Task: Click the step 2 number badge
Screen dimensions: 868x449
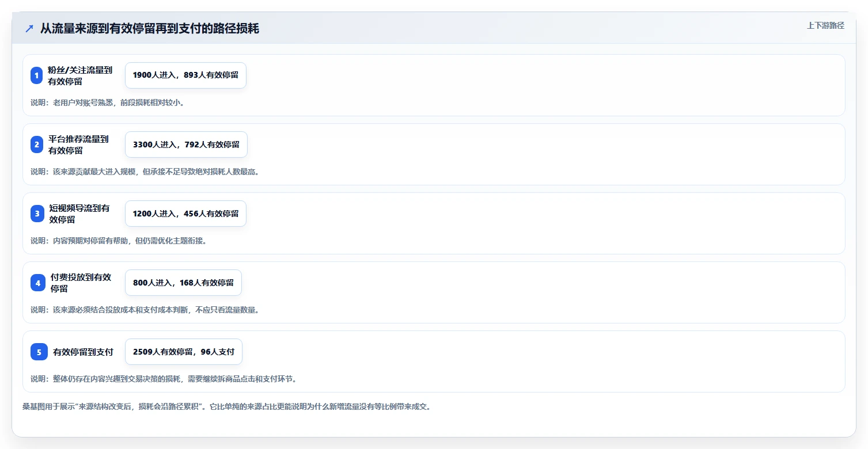Action: click(37, 144)
